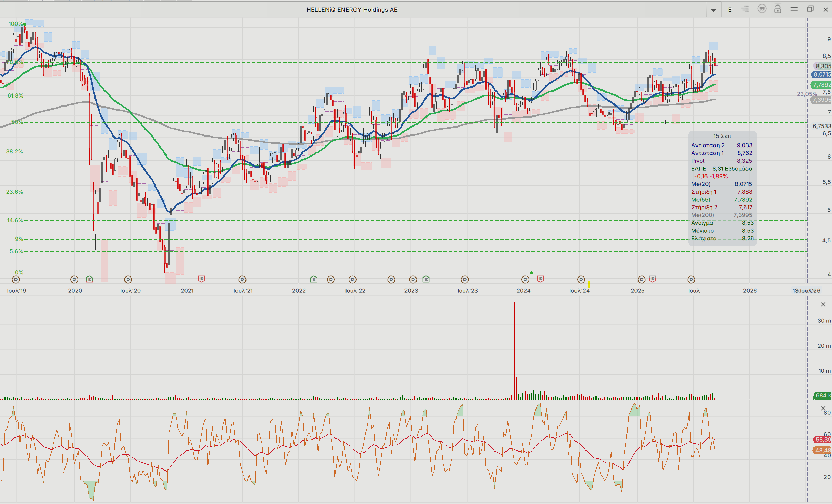
Task: Click the quotation marks comment icon
Action: (x=762, y=9)
